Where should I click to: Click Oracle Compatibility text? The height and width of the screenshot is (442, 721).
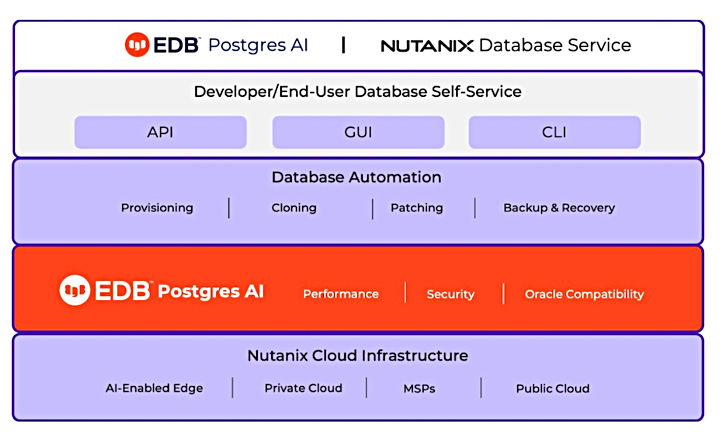pyautogui.click(x=584, y=294)
